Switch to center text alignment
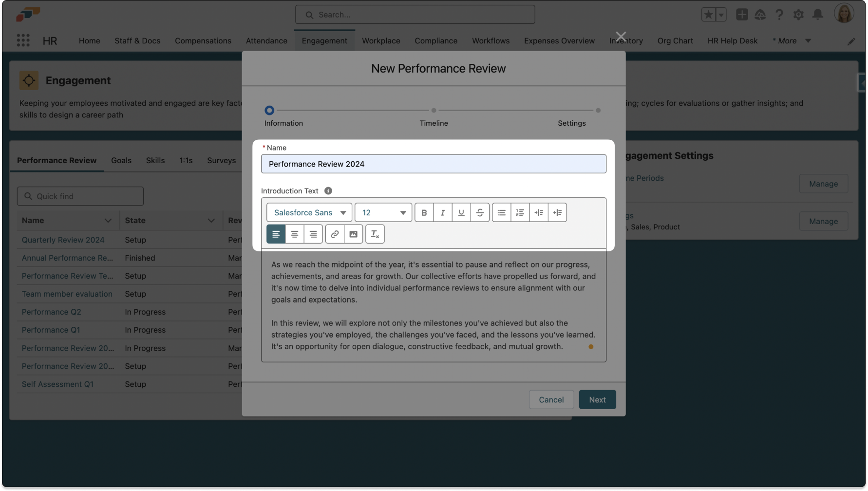868x491 pixels. [294, 234]
